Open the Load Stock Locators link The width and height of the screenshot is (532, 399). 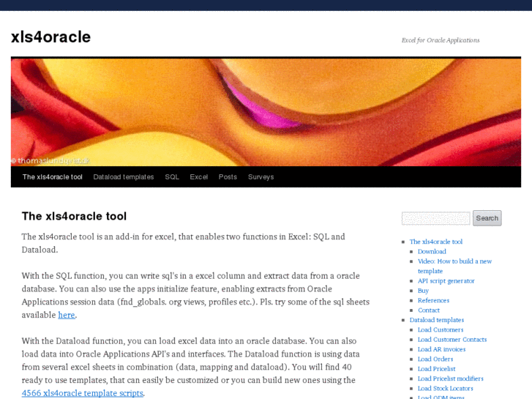pyautogui.click(x=445, y=388)
